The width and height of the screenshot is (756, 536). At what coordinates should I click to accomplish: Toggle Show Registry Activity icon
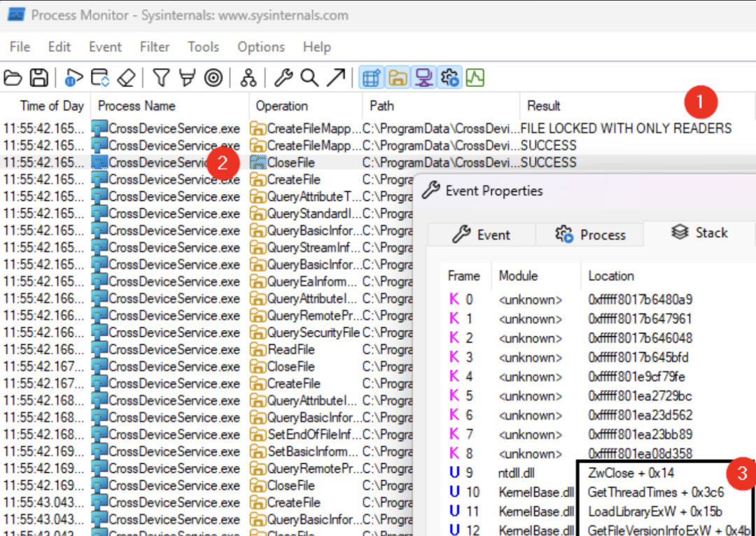[x=371, y=77]
